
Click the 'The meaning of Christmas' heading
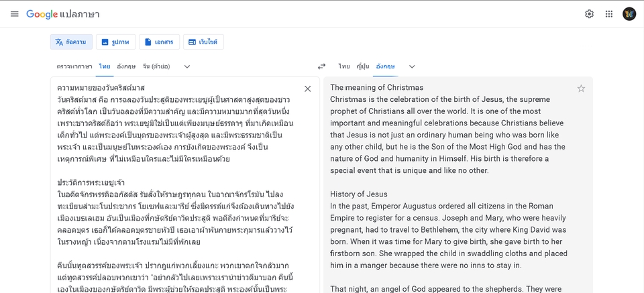(376, 87)
